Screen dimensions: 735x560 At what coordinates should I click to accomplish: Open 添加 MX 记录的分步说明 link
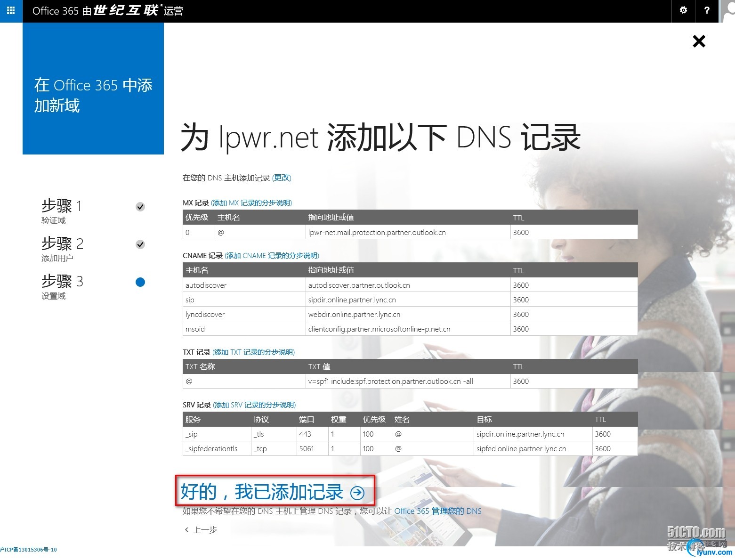click(251, 203)
